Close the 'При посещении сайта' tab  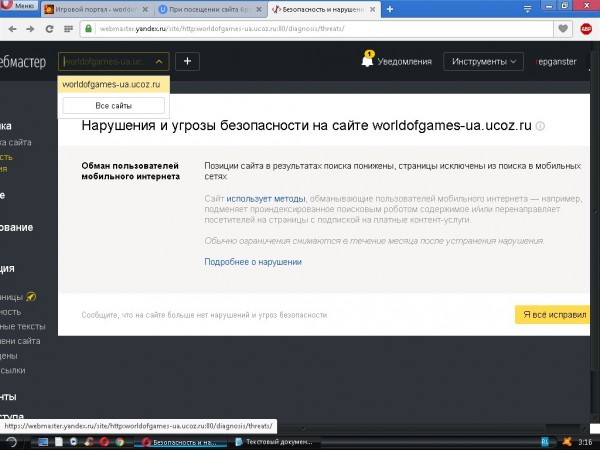pos(259,9)
